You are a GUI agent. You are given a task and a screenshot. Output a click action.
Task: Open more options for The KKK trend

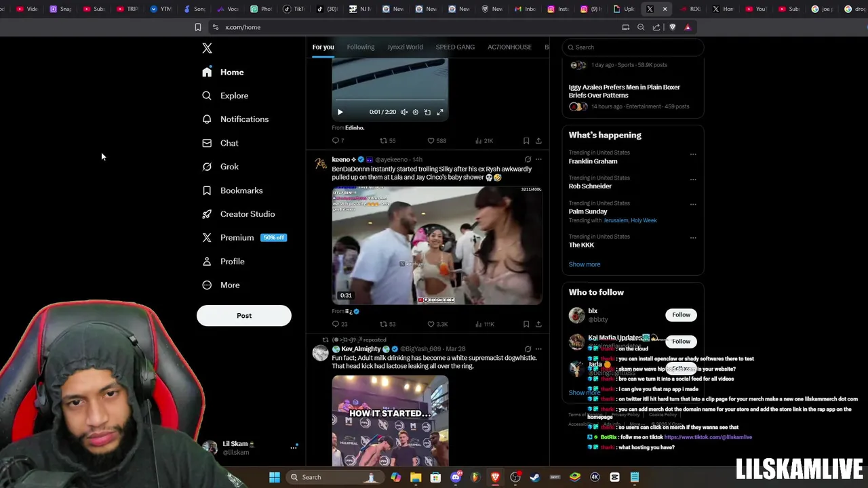[x=693, y=238]
